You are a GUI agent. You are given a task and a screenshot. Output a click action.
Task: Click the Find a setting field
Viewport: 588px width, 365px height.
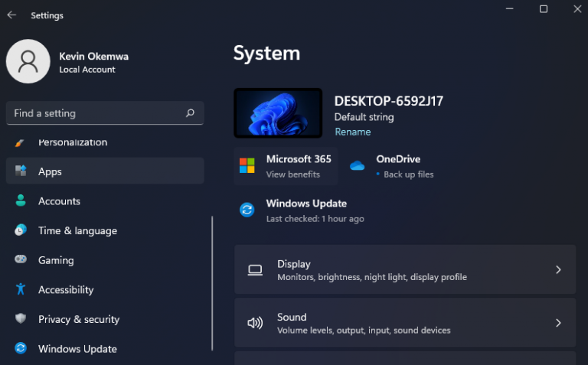coord(105,112)
